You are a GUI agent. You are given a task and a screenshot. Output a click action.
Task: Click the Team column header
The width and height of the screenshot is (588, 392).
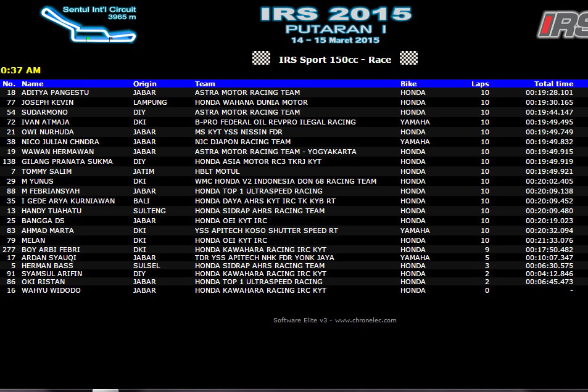(205, 84)
